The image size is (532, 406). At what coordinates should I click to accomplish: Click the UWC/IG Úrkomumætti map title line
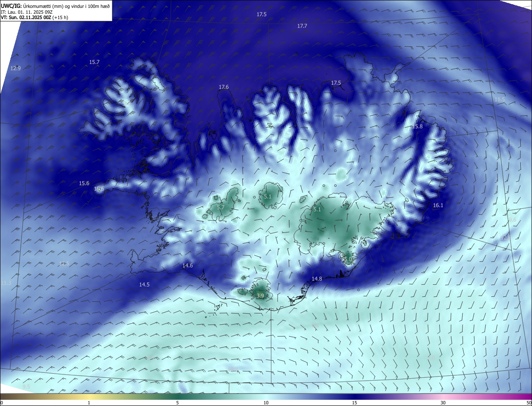pyautogui.click(x=55, y=6)
